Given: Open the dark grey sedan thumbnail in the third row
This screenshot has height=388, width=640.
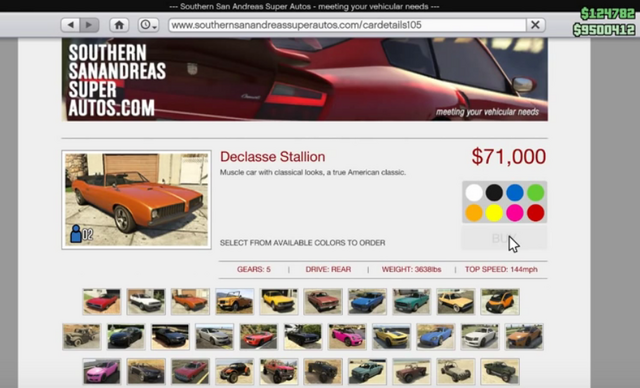Looking at the screenshot, I should (146, 372).
